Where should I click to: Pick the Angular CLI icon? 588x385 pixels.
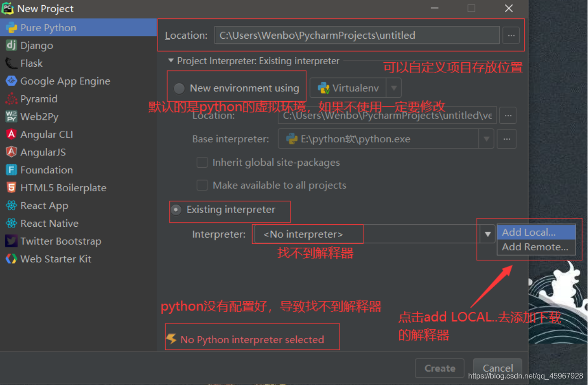[11, 134]
